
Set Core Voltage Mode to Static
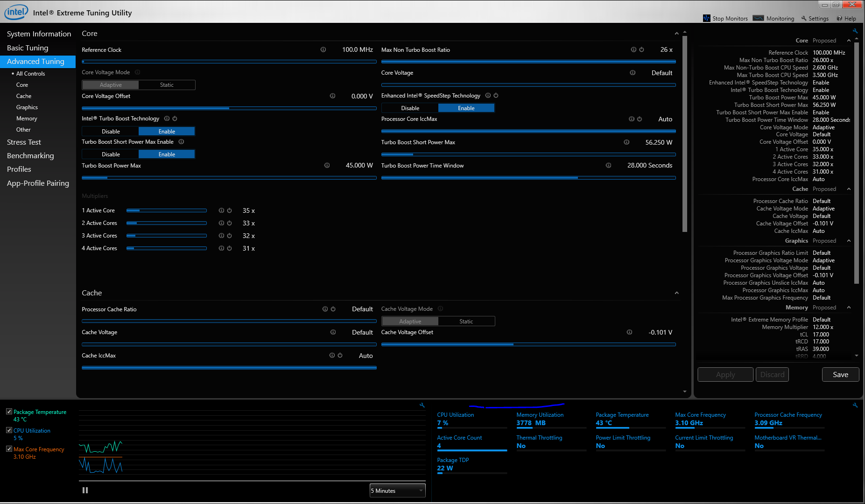tap(167, 85)
